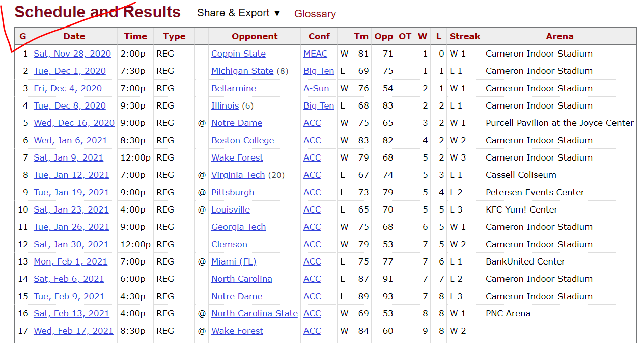Open the ACC link in the Pittsburgh row

[312, 192]
